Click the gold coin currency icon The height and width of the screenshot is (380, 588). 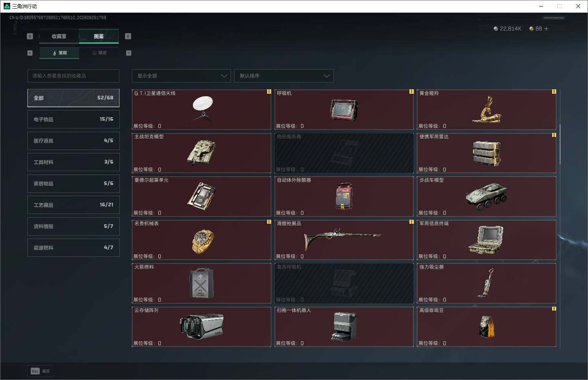coord(531,29)
